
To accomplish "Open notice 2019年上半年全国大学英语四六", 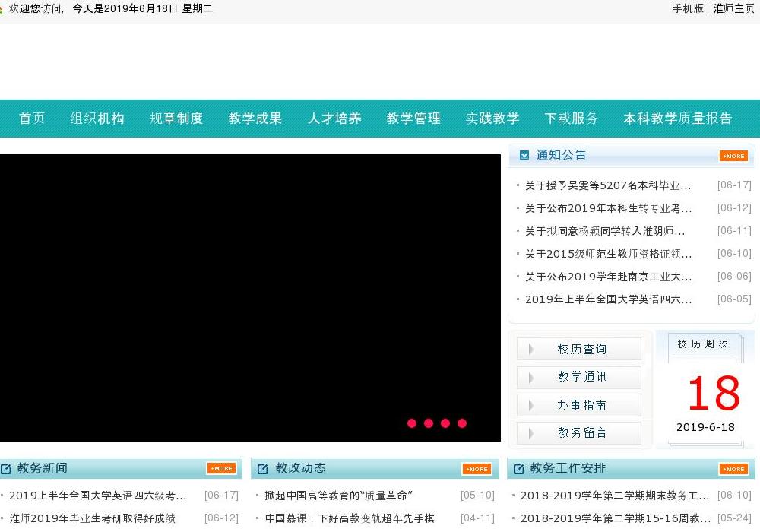I will pos(608,299).
